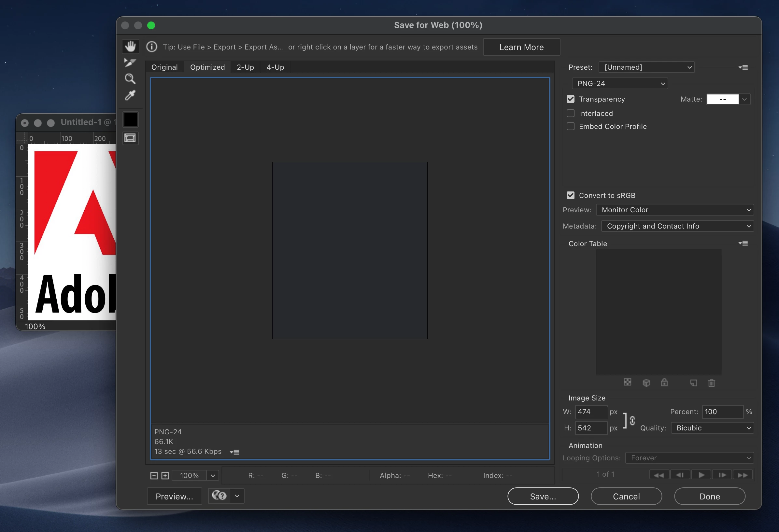This screenshot has width=779, height=532.
Task: Select the Eyedropper tool
Action: click(130, 95)
